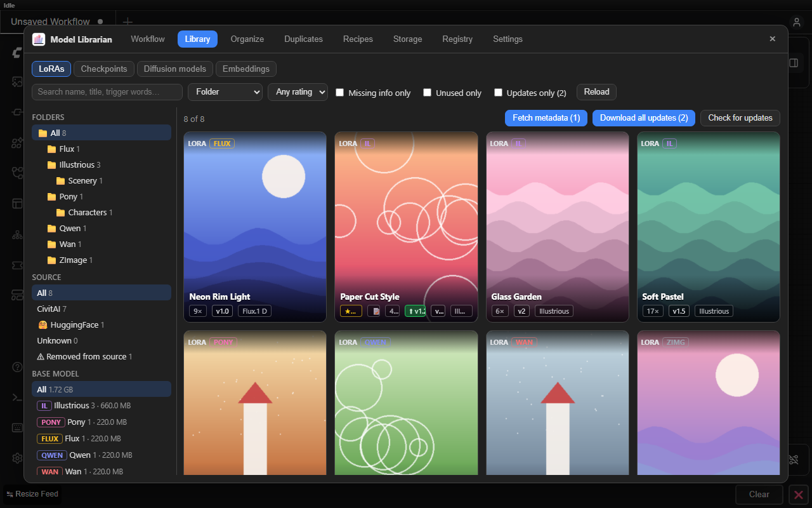
Task: Open the Neon Rim Light LoRA card
Action: (x=255, y=227)
